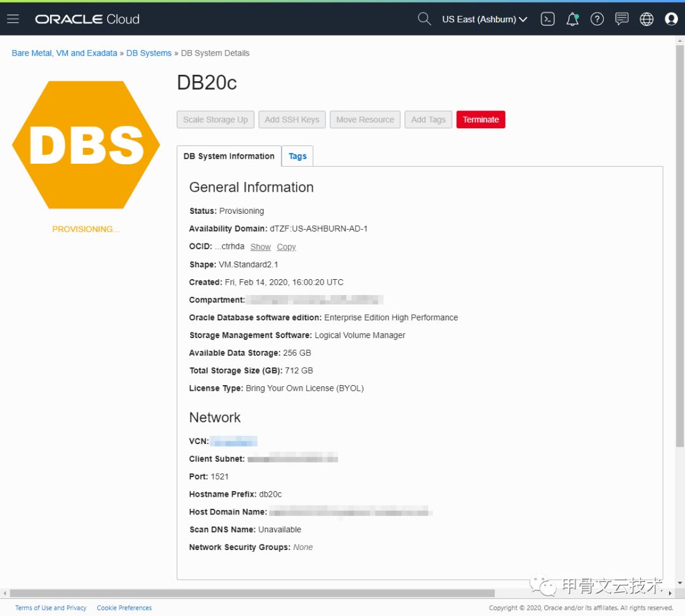
Task: Go to DB Systems breadcrumb link
Action: pos(149,53)
